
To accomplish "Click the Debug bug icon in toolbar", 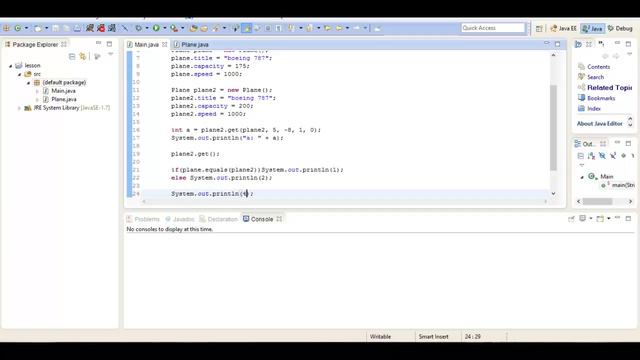I will point(138,28).
